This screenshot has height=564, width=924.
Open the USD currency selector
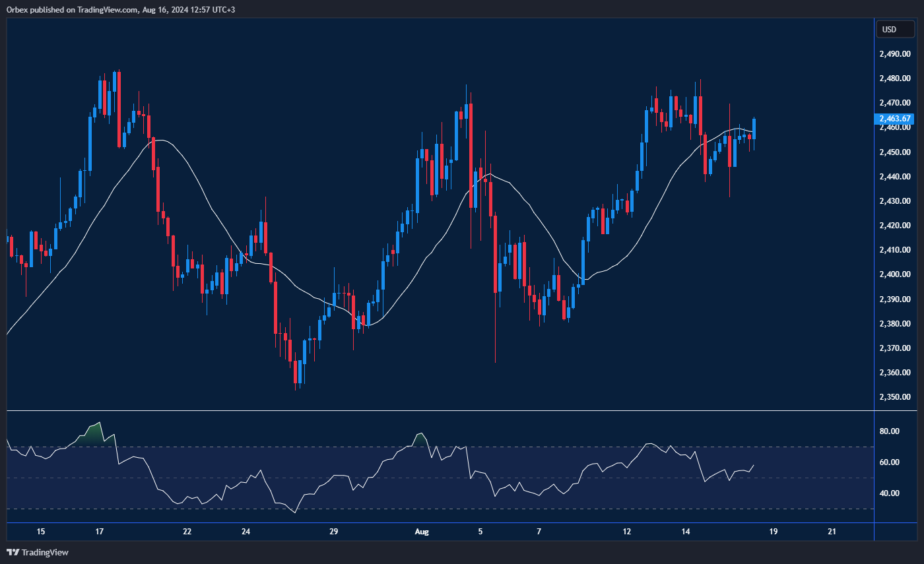[895, 29]
